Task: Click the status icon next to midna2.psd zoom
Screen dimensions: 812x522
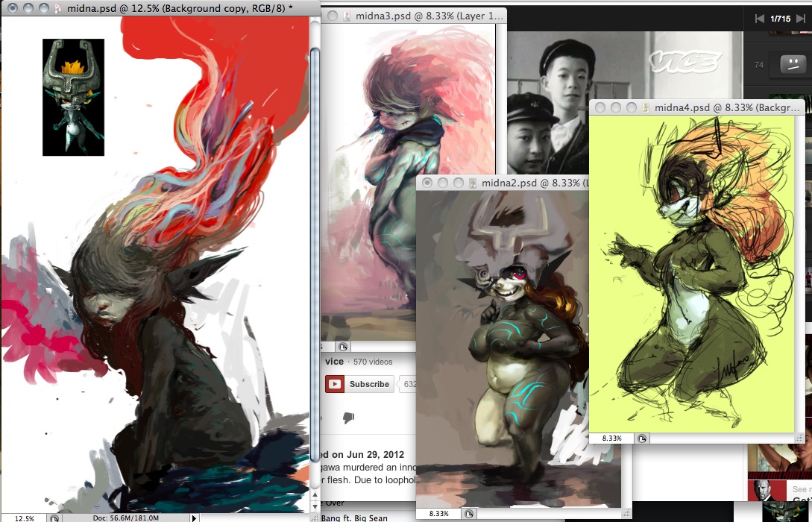Action: pos(469,514)
